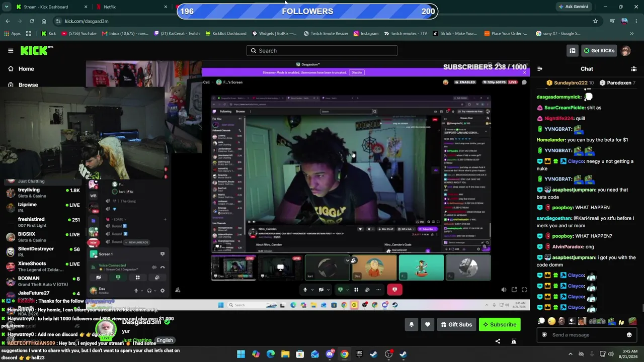Disable Streamer Mode in the Discord banner
Screen dimensions: 644x362
coord(356,72)
